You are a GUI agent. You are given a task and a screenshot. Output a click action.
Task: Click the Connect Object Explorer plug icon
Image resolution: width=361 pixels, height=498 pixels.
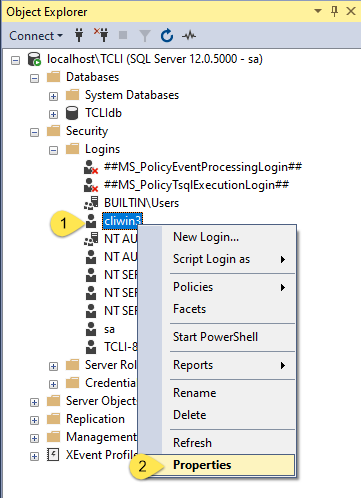click(x=79, y=35)
